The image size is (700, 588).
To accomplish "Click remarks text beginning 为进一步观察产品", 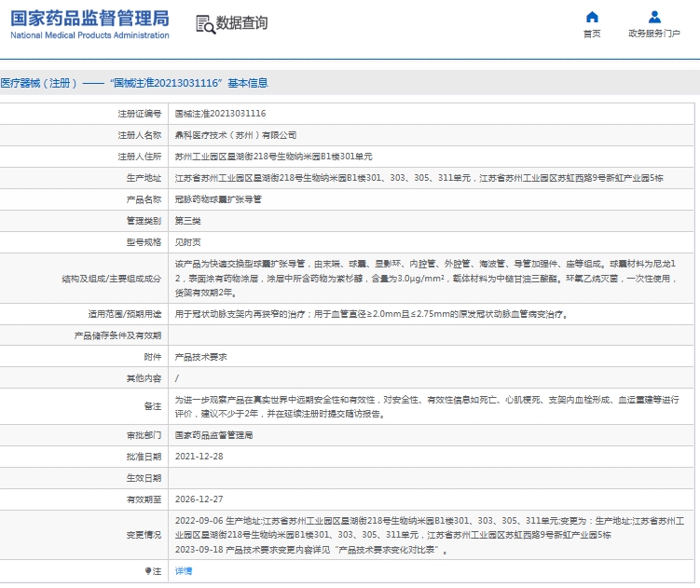I will coord(427,406).
